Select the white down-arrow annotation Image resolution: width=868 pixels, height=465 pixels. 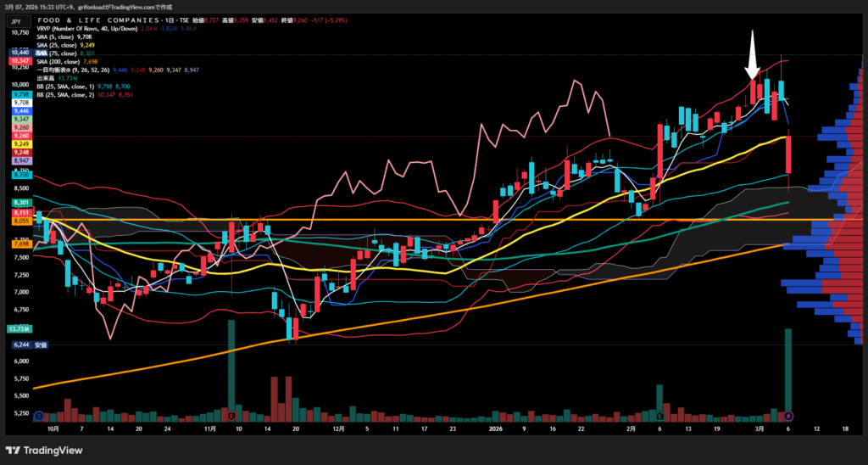[x=753, y=55]
